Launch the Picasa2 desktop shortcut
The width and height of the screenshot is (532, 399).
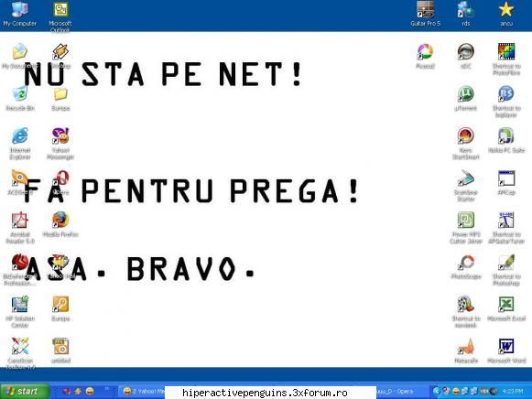coord(425,56)
